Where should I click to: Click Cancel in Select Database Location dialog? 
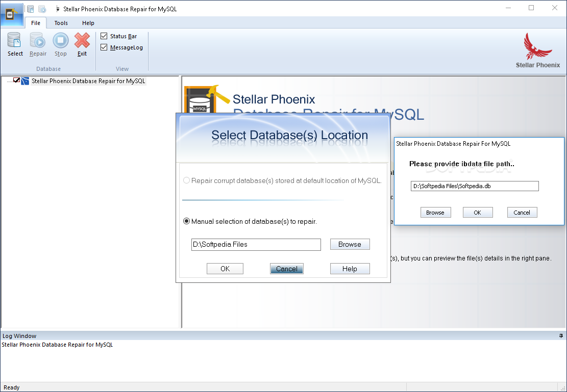(287, 269)
